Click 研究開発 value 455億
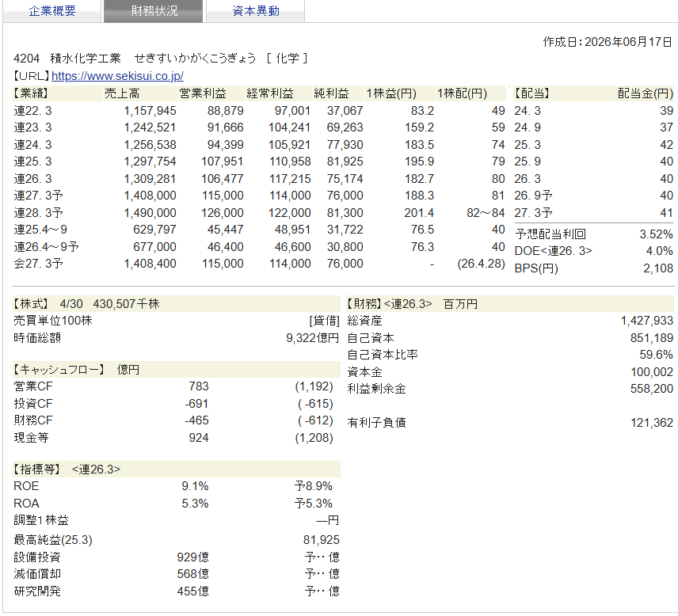Screen dimensions: 678x616 point(192,591)
